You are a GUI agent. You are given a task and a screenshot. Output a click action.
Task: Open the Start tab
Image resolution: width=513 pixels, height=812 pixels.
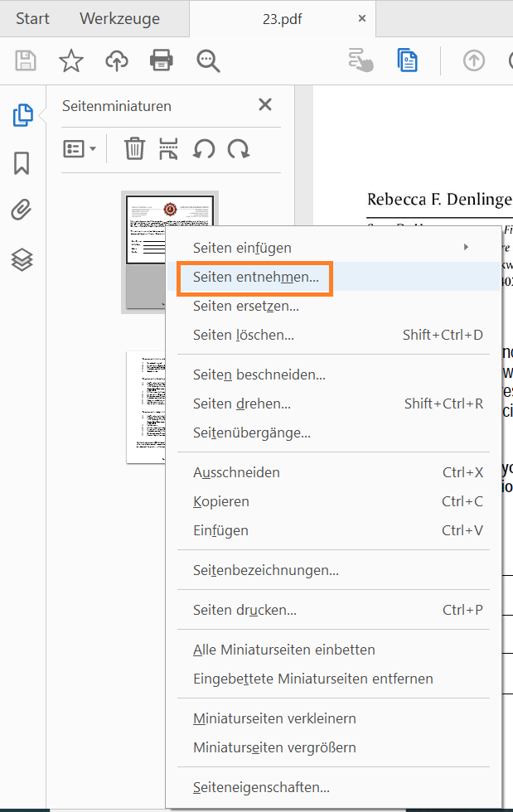click(31, 18)
